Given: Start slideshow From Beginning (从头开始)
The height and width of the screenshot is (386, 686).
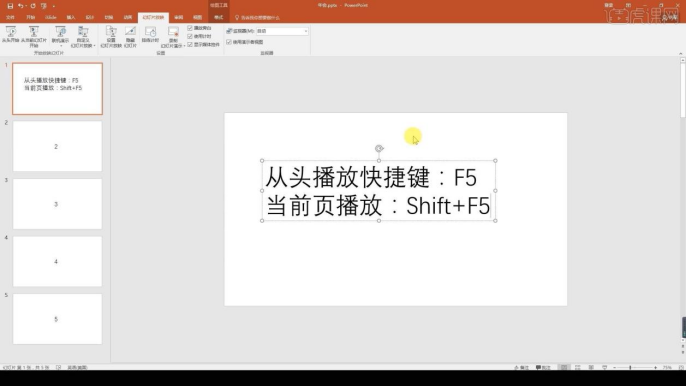Looking at the screenshot, I should click(x=10, y=35).
